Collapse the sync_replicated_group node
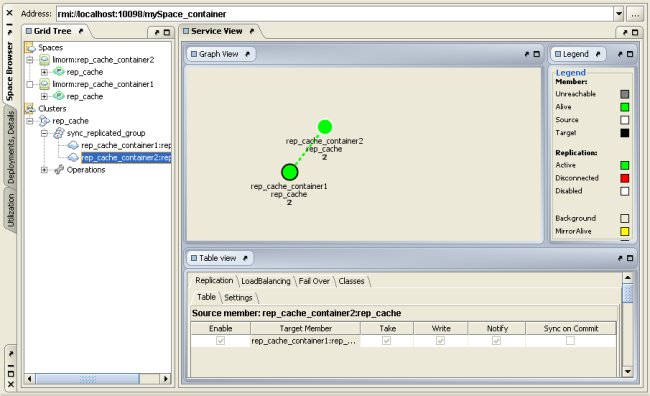Viewport: 650px width, 396px height. tap(44, 133)
